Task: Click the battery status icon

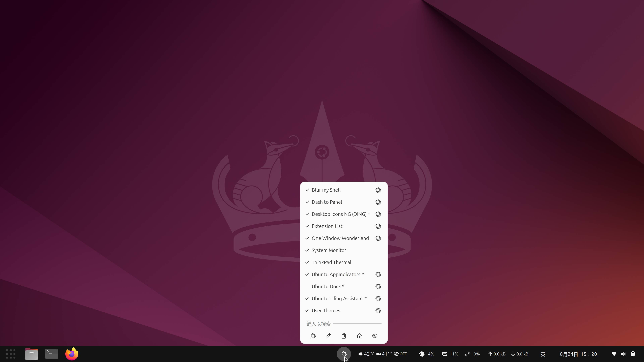Action: pyautogui.click(x=633, y=354)
